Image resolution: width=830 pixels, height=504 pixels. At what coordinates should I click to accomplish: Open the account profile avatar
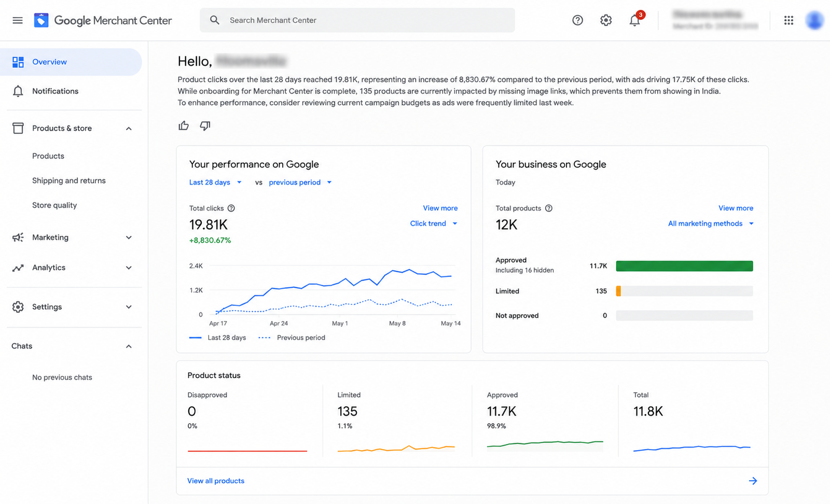click(x=814, y=20)
